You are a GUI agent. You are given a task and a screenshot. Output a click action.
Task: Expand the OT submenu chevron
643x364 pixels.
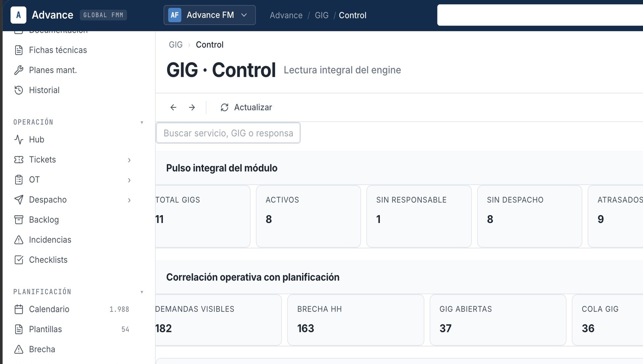click(129, 180)
